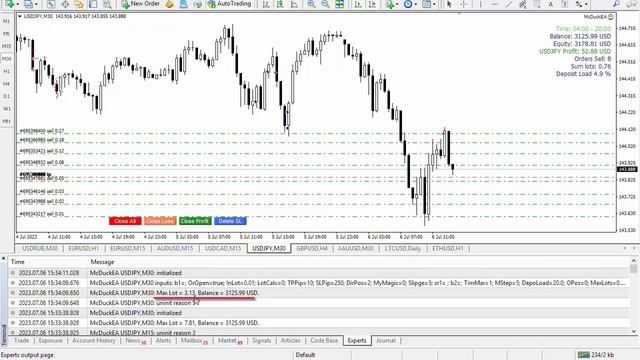Open the Journal tab
The image size is (640, 360).
click(x=386, y=340)
